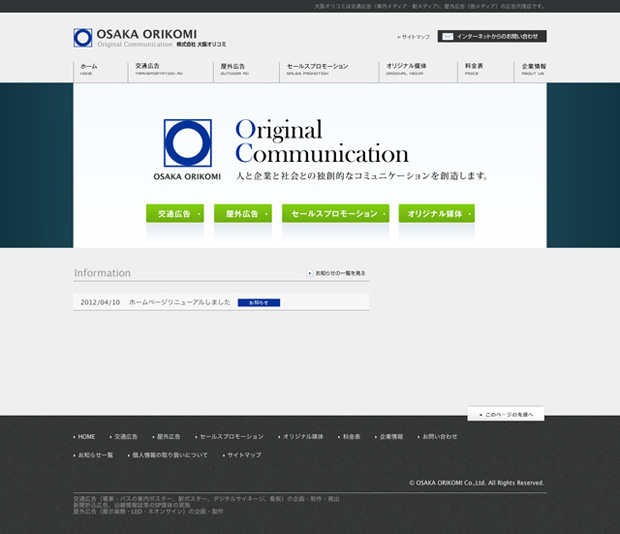
Task: Open news item ホームページリニューアルしました
Action: click(180, 302)
